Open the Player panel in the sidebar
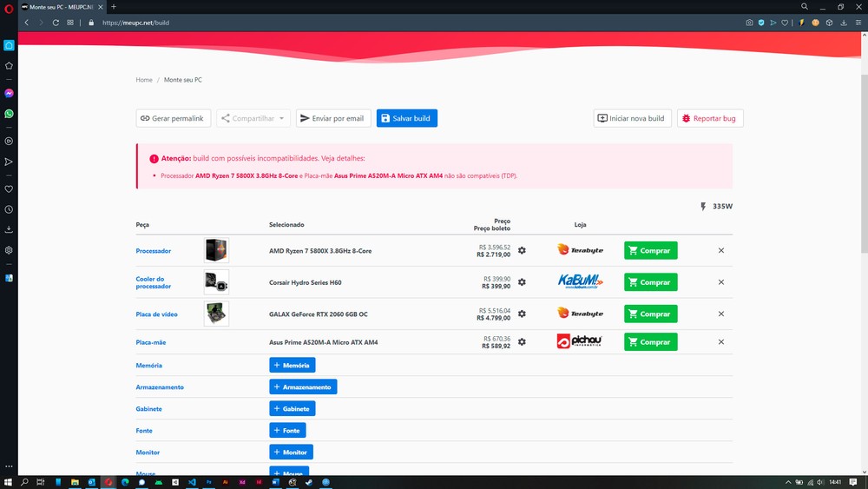The height and width of the screenshot is (489, 868). [9, 142]
